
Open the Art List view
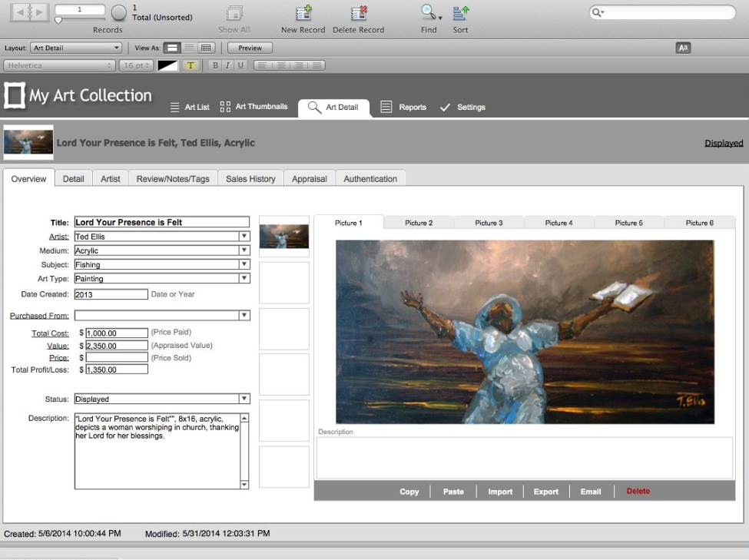click(x=190, y=107)
